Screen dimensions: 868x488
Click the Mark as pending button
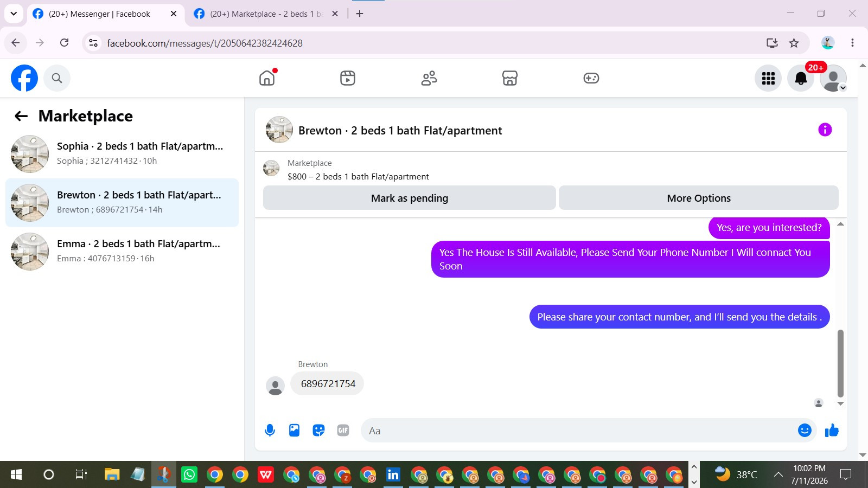(x=410, y=198)
